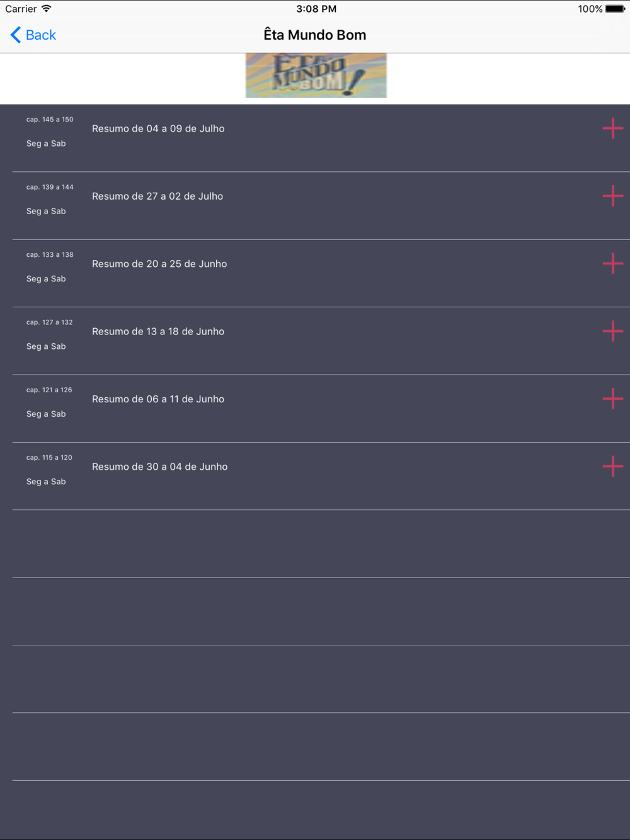Open Resumo de 30 a 04 de Junho
The image size is (630, 840).
[x=160, y=467]
